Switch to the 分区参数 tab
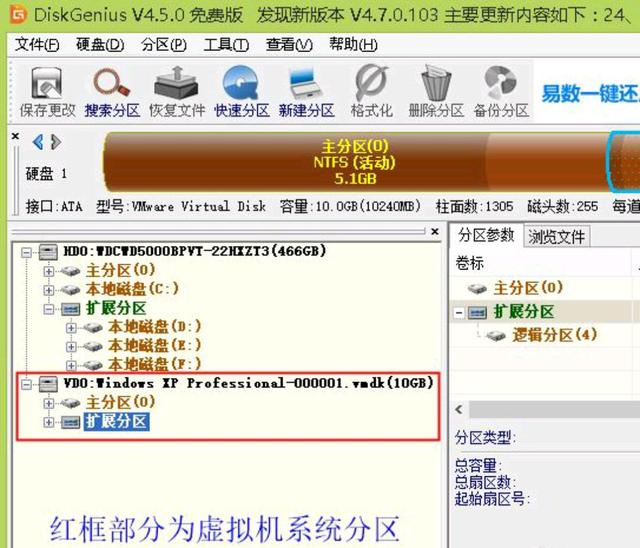Viewport: 640px width, 548px height. point(486,235)
